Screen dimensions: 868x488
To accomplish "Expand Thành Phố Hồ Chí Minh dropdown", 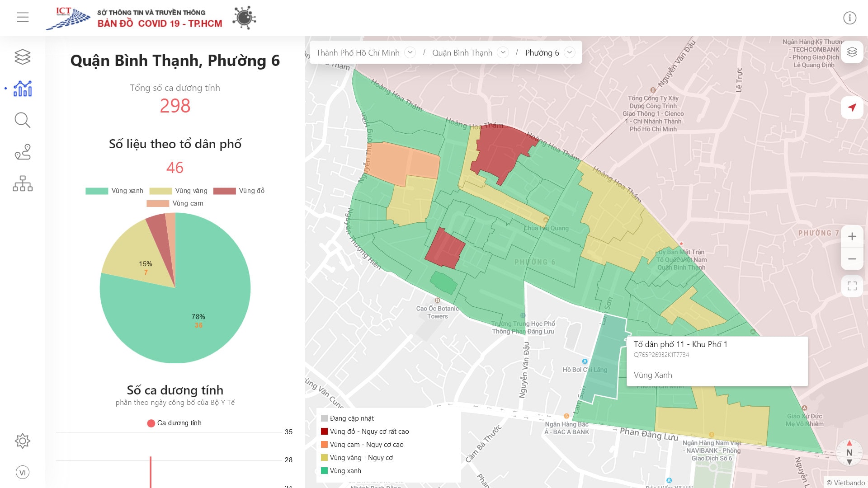I will [410, 52].
